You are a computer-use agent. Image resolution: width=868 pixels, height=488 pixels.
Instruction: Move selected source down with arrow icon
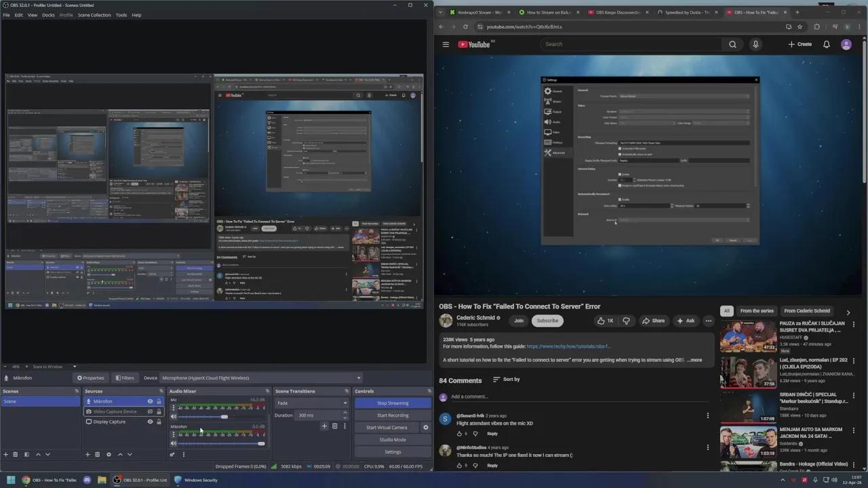130,454
